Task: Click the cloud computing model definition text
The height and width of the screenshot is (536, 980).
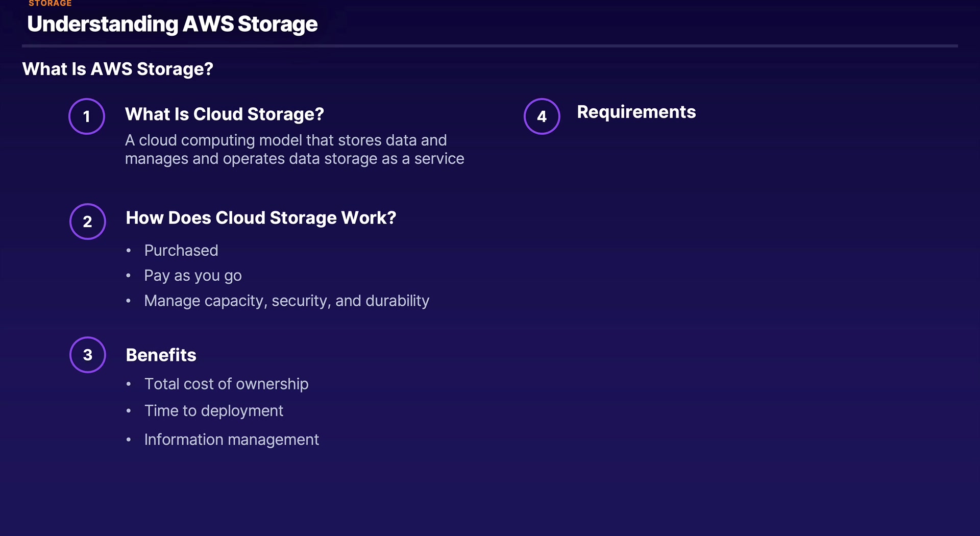Action: (295, 150)
